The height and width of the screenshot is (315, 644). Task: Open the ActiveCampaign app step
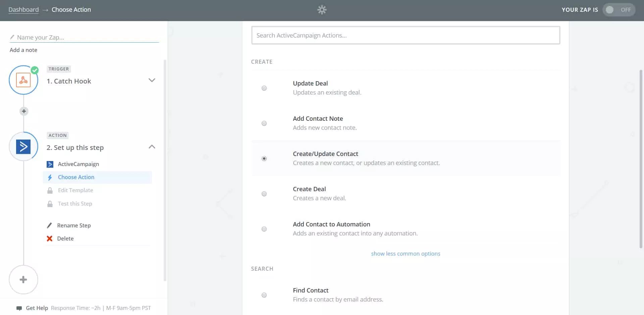(78, 164)
